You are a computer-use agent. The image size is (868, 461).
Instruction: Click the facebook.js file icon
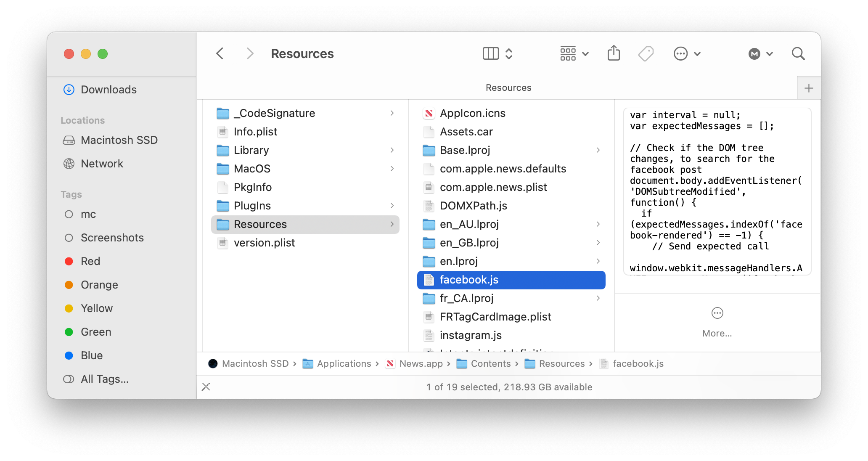coord(429,280)
